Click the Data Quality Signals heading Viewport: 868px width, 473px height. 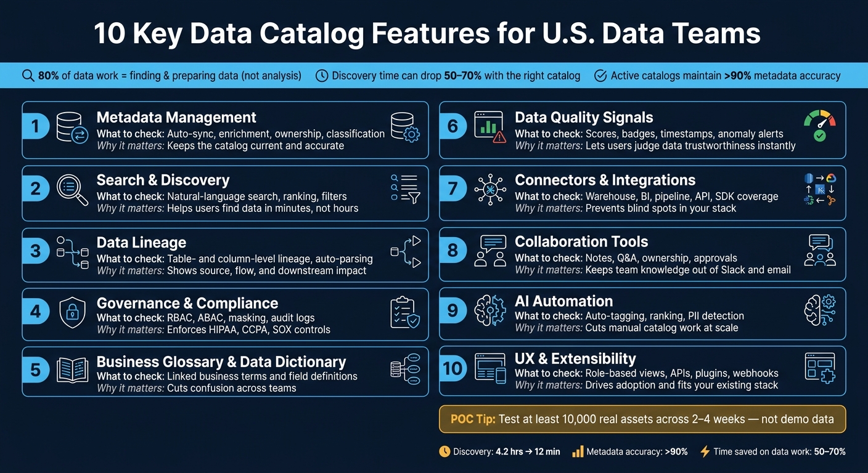pos(584,117)
